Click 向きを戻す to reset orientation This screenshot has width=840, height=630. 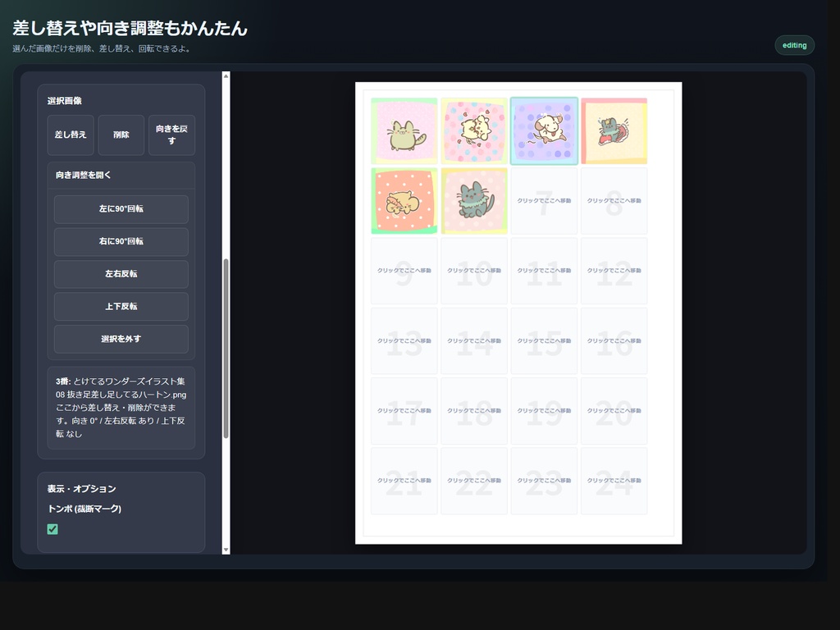[x=171, y=135]
